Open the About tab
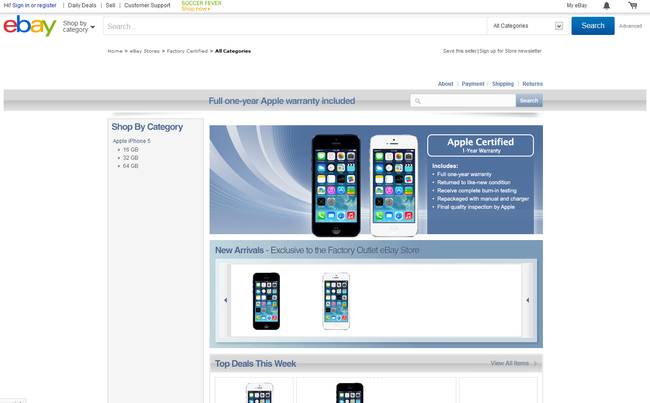 (446, 84)
